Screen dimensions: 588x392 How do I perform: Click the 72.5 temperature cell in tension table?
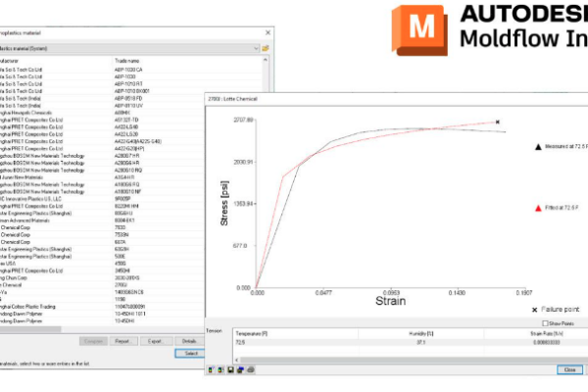pyautogui.click(x=240, y=342)
